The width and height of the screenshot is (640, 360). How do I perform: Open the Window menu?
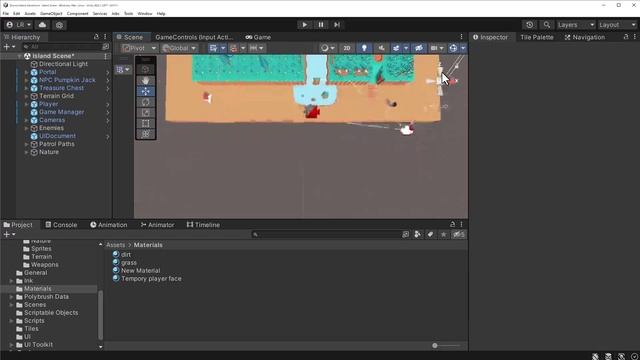click(144, 13)
